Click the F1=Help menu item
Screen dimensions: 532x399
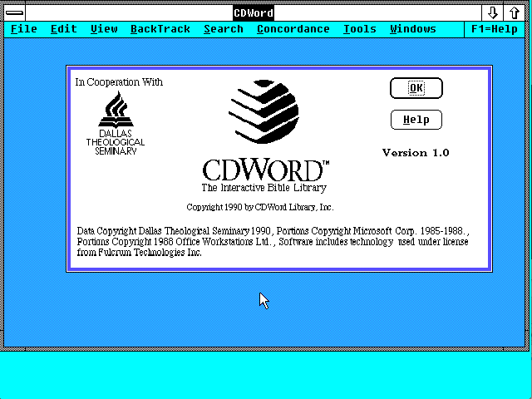(495, 29)
